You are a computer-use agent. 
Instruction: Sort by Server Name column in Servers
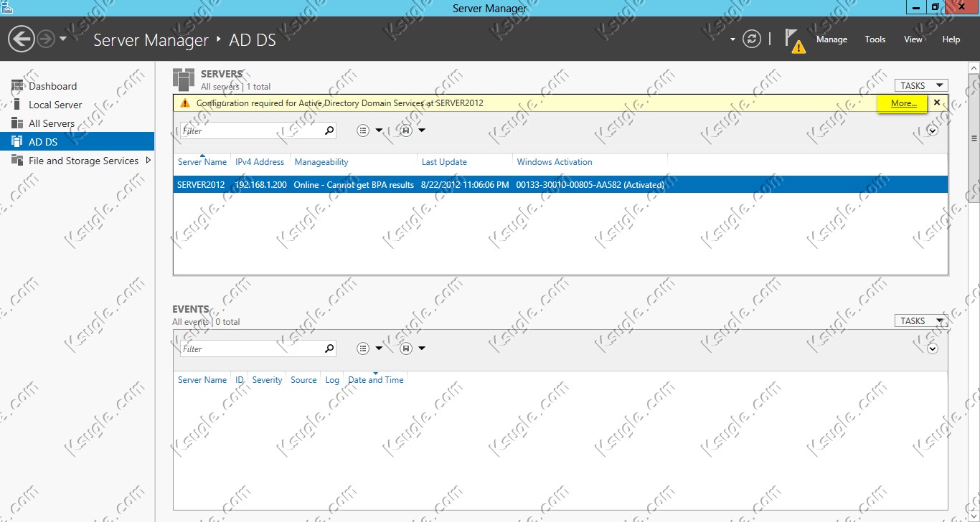click(x=202, y=162)
